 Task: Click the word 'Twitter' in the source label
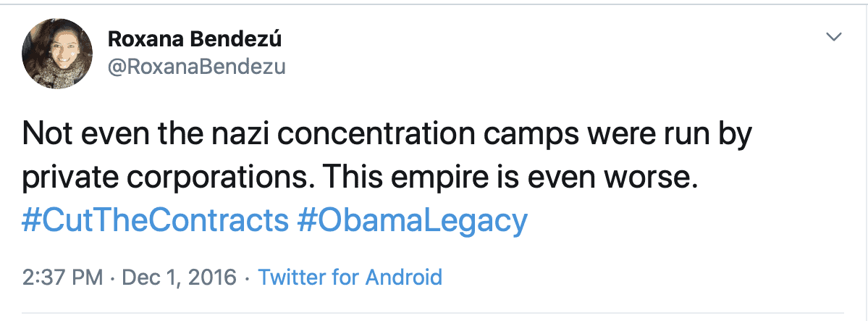292,277
